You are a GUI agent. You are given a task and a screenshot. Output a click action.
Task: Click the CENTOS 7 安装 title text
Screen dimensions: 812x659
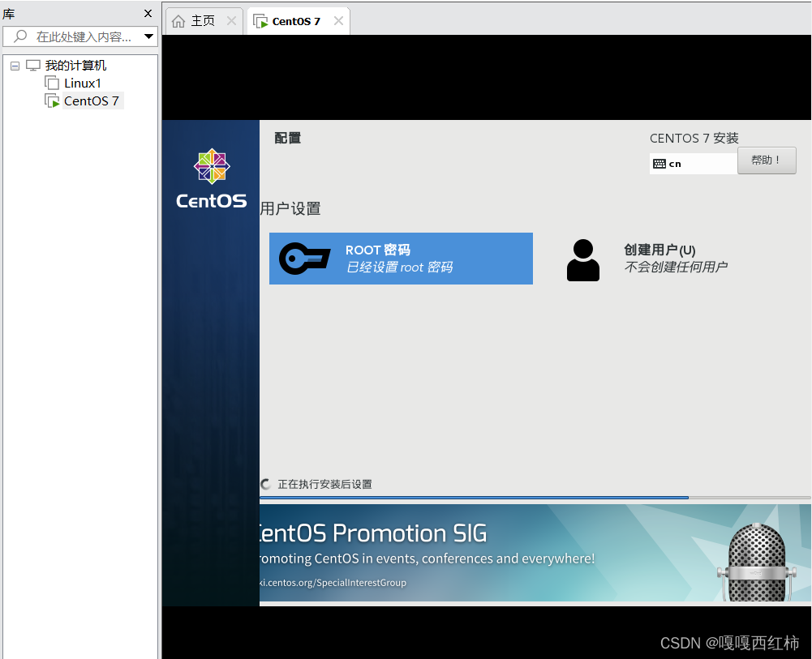(x=694, y=138)
